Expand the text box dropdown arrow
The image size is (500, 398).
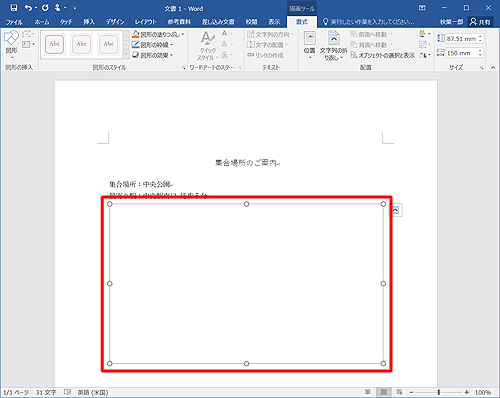click(x=34, y=44)
